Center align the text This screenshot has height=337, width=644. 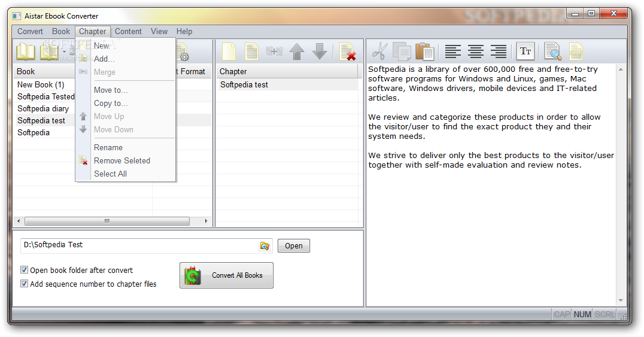pos(475,51)
